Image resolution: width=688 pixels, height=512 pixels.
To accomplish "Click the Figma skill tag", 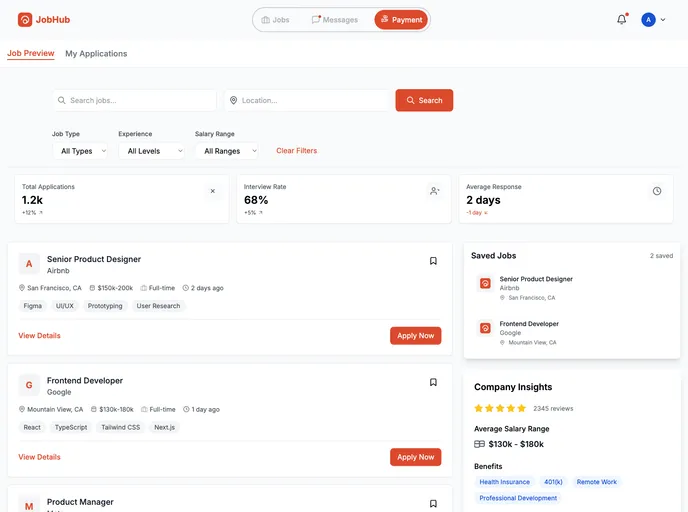I will pos(33,306).
